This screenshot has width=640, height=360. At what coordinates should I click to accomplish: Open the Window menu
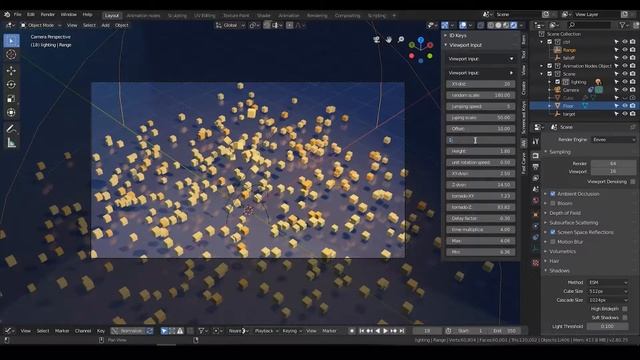coord(69,15)
